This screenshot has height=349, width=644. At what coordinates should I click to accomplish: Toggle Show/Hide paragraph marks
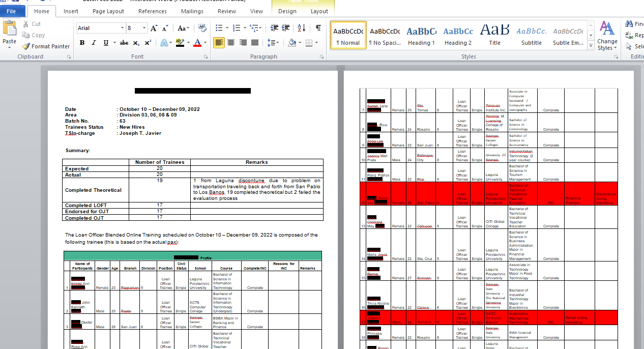coord(318,28)
